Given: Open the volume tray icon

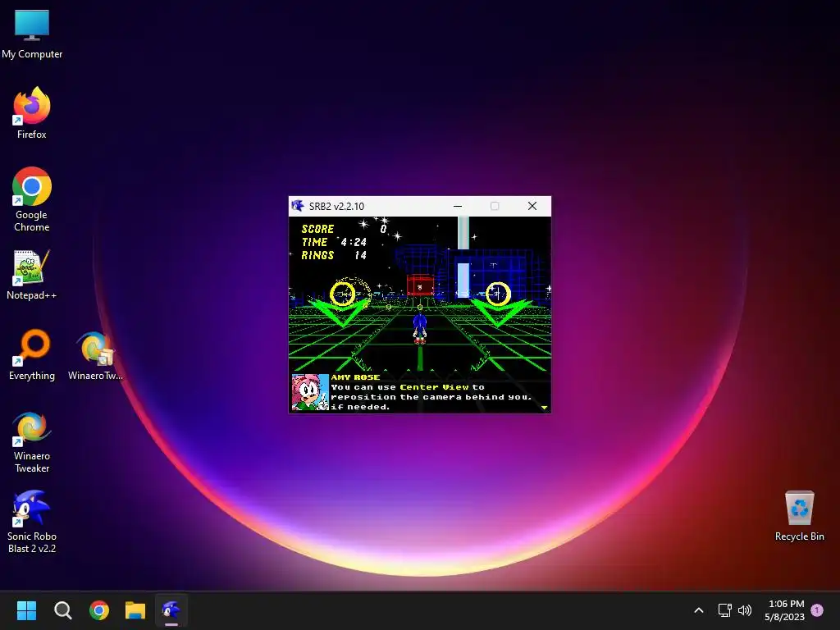Looking at the screenshot, I should (x=745, y=610).
